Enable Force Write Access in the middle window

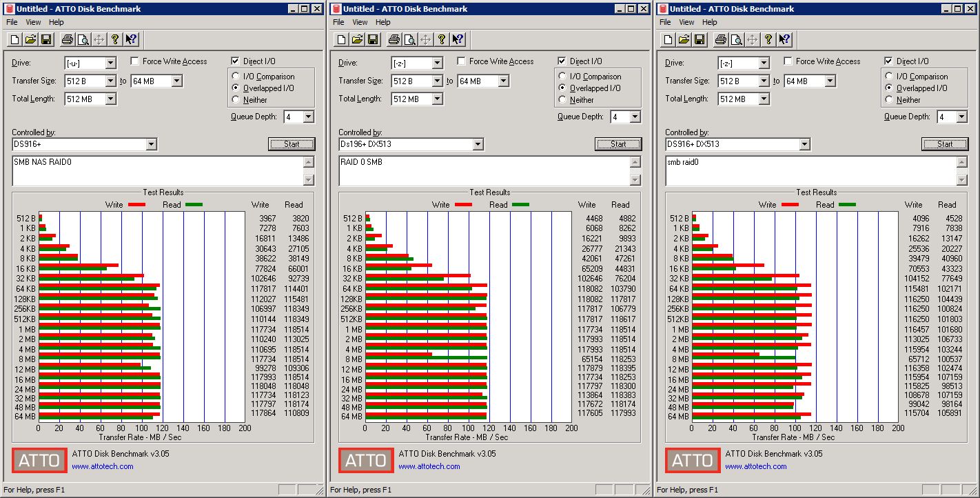(x=462, y=61)
